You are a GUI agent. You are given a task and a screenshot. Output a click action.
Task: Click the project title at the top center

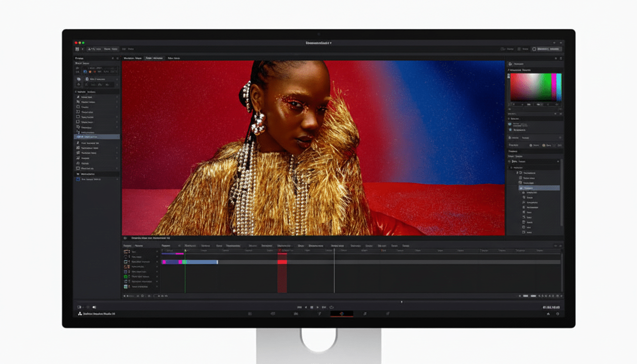(x=318, y=42)
